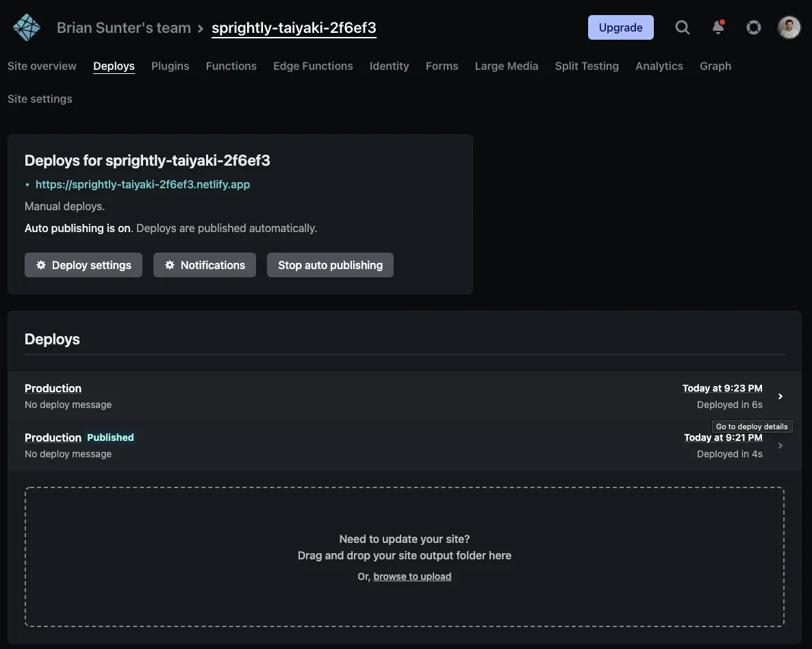
Task: Switch to the Site overview tab
Action: coord(42,66)
